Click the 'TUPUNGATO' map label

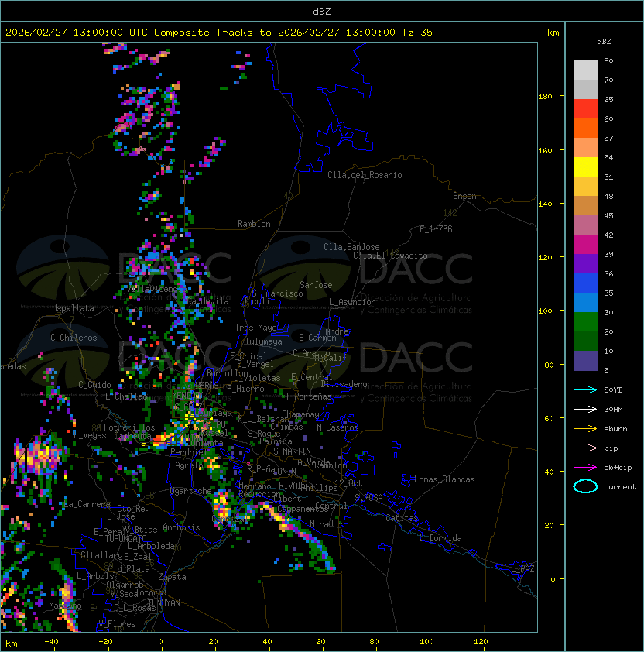[125, 538]
